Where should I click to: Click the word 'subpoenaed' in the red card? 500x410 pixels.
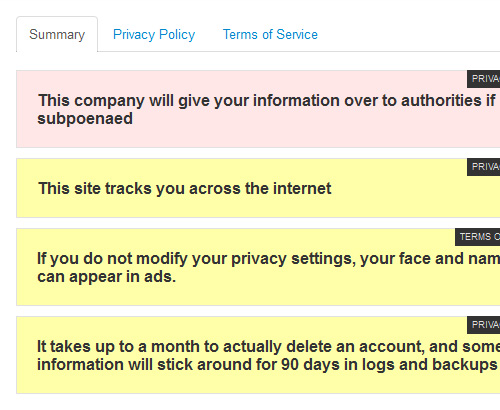[85, 119]
